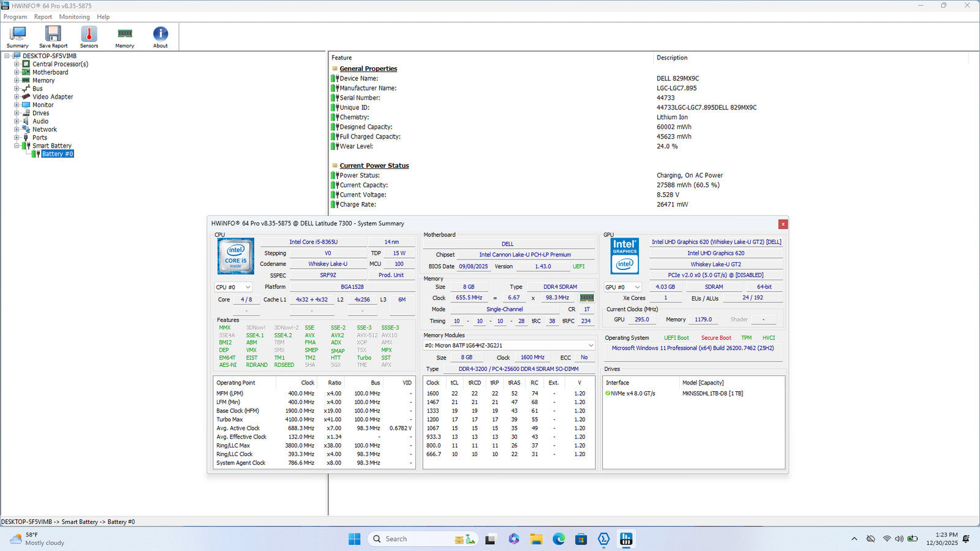The image size is (980, 551).
Task: Open File Explorer from the taskbar
Action: [536, 539]
